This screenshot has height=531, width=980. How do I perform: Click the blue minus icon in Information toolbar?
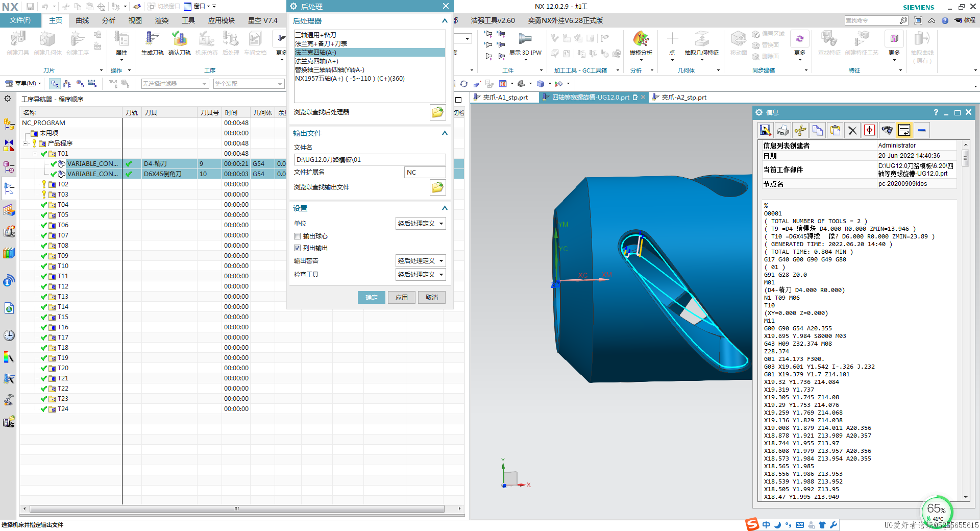click(x=922, y=130)
